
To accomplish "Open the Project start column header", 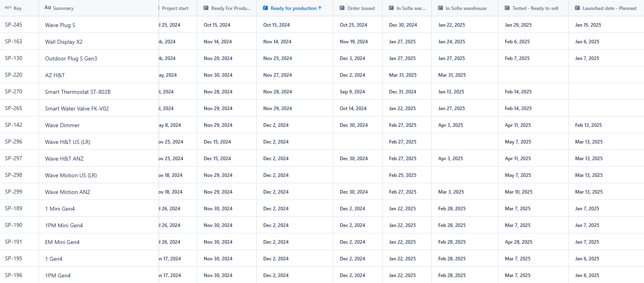I will [x=177, y=8].
